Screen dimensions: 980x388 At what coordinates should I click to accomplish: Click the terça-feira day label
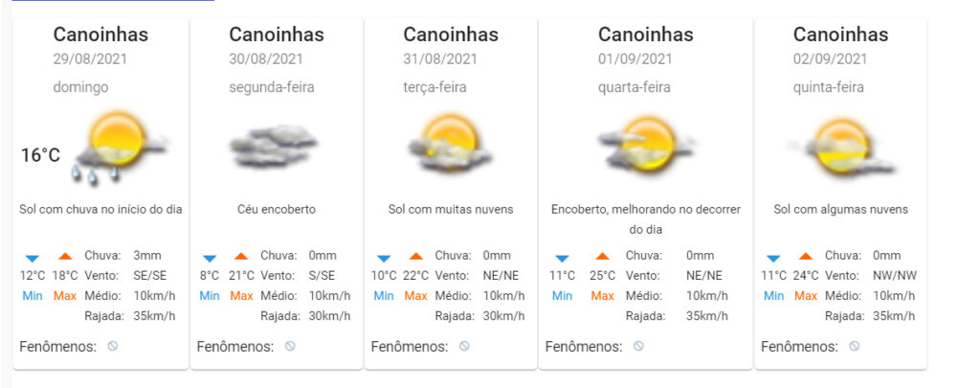pyautogui.click(x=434, y=87)
